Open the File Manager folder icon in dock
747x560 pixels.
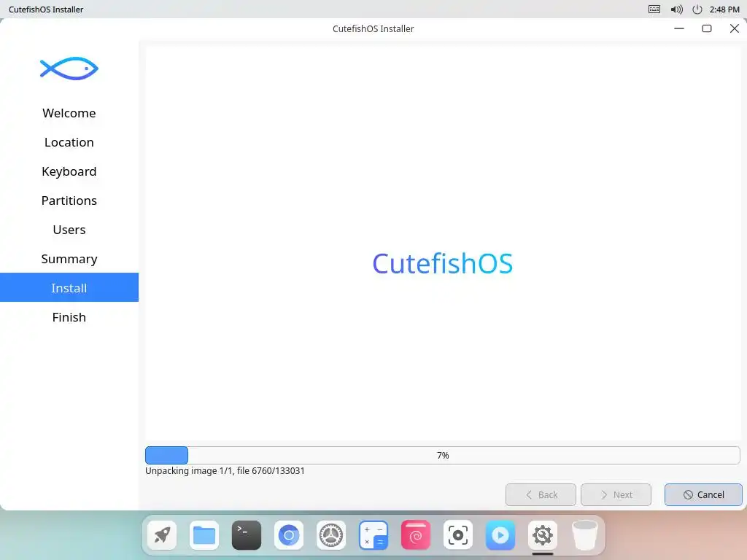pyautogui.click(x=204, y=535)
